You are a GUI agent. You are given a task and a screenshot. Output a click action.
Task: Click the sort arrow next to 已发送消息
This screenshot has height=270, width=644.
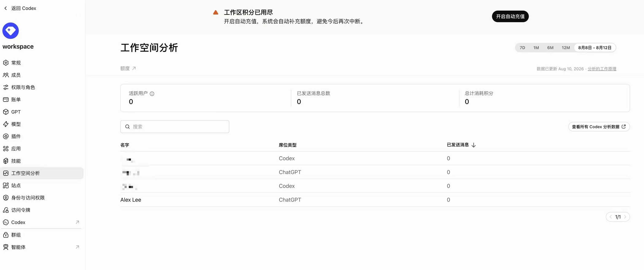pos(473,145)
